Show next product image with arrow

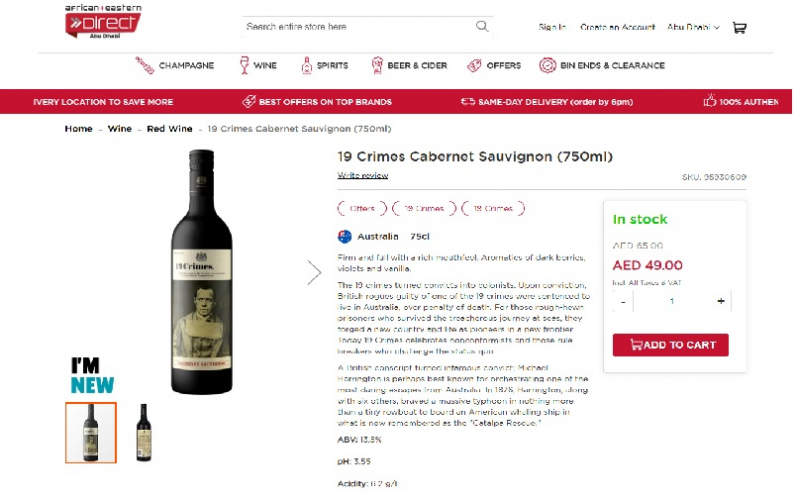pyautogui.click(x=314, y=272)
